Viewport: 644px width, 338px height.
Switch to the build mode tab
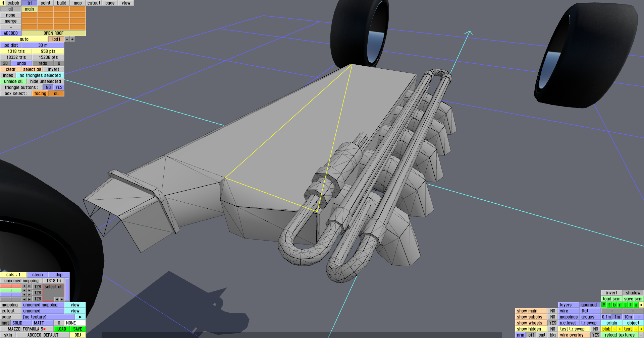point(62,3)
